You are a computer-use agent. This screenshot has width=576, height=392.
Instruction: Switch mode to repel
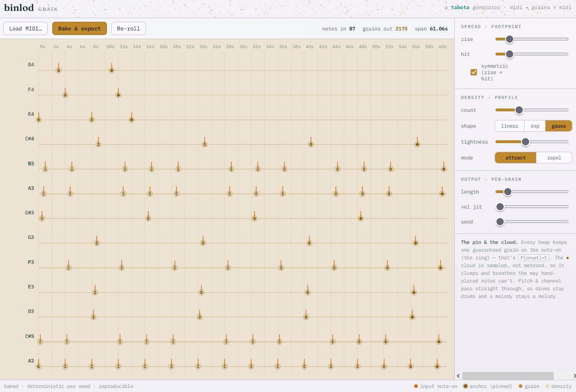554,158
